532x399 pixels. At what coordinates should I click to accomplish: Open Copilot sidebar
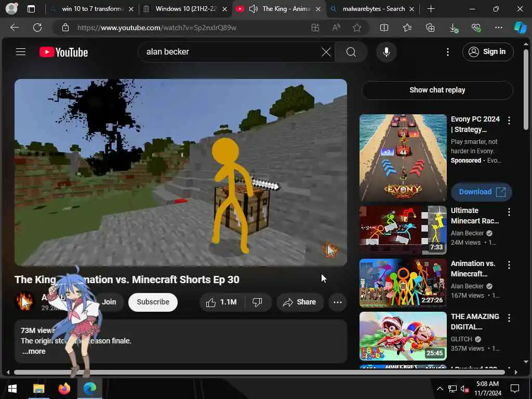click(520, 28)
